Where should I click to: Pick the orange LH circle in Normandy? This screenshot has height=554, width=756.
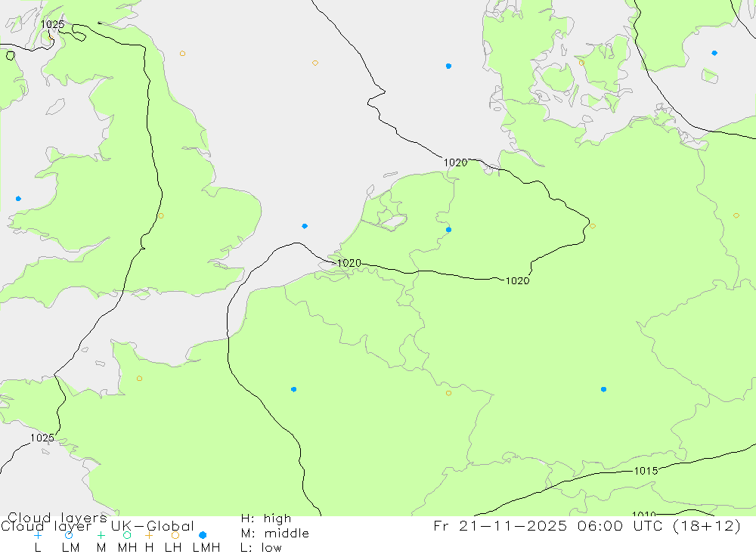pos(139,379)
